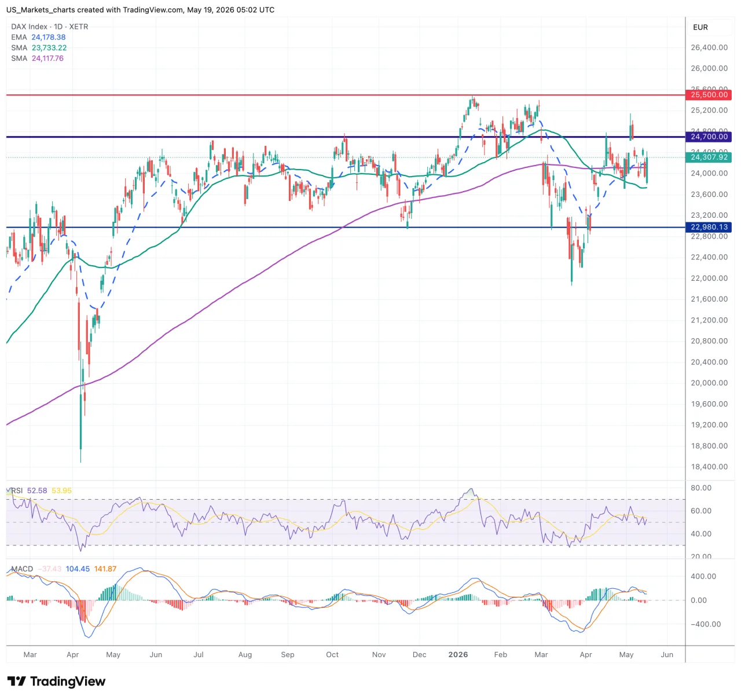Click the US_Markets_charts header caption
741x700 pixels.
coord(141,10)
